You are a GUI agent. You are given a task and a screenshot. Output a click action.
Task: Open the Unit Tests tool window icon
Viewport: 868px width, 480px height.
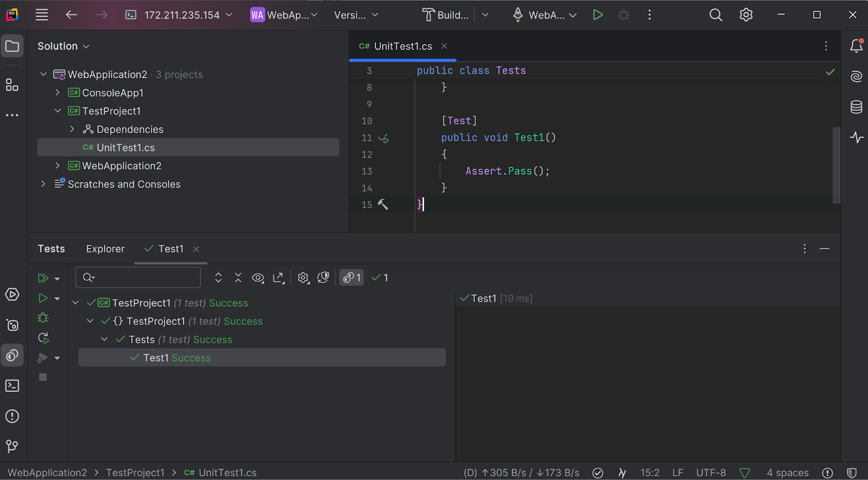click(x=12, y=355)
